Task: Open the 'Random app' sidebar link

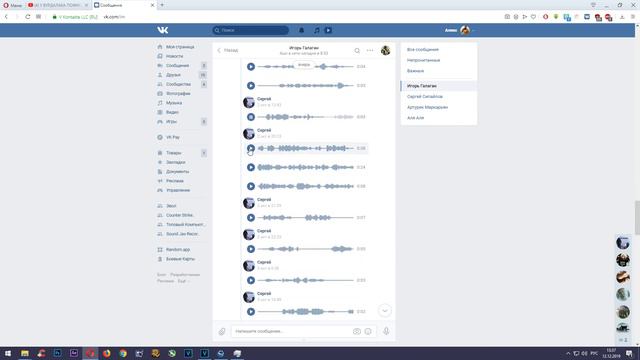Action: (x=178, y=250)
